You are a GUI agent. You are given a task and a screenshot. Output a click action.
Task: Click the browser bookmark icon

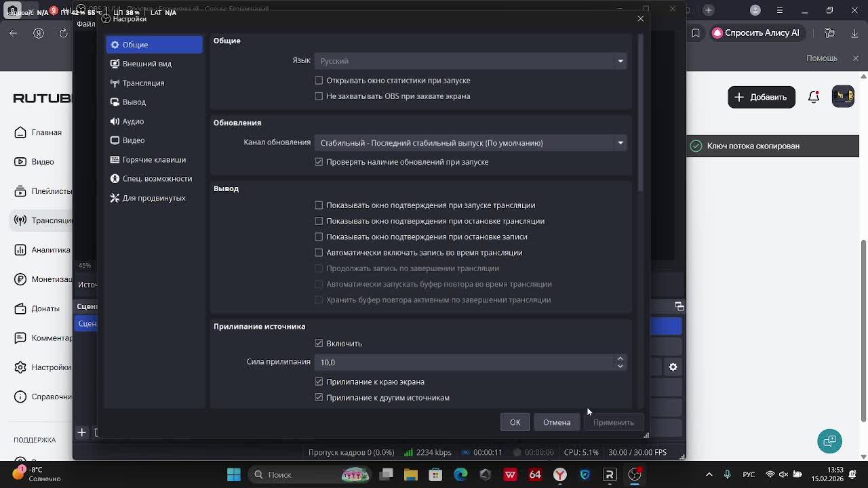tap(696, 33)
